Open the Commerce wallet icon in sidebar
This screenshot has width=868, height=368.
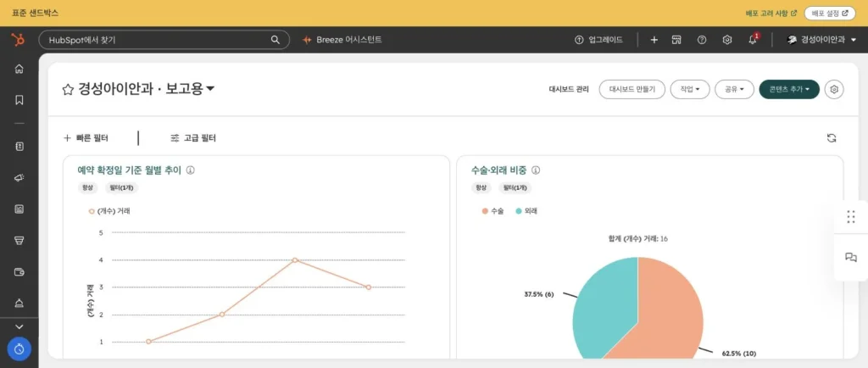coord(19,271)
